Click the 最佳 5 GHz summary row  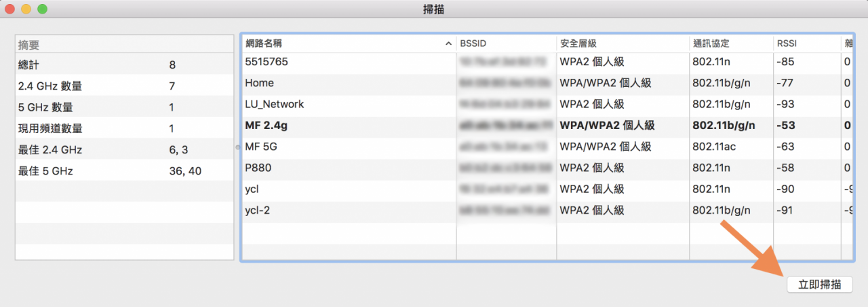[124, 170]
